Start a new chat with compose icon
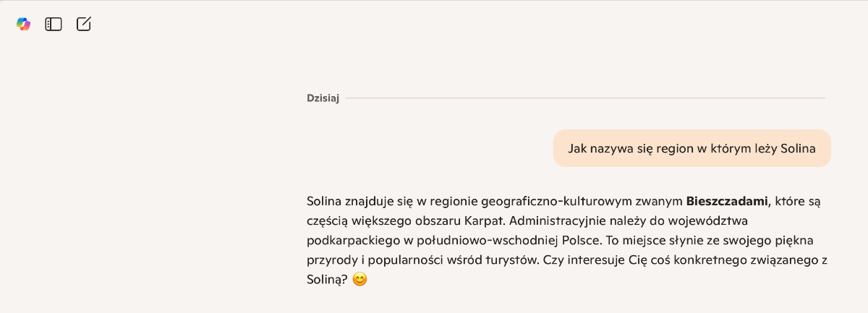This screenshot has width=868, height=313. click(x=84, y=24)
